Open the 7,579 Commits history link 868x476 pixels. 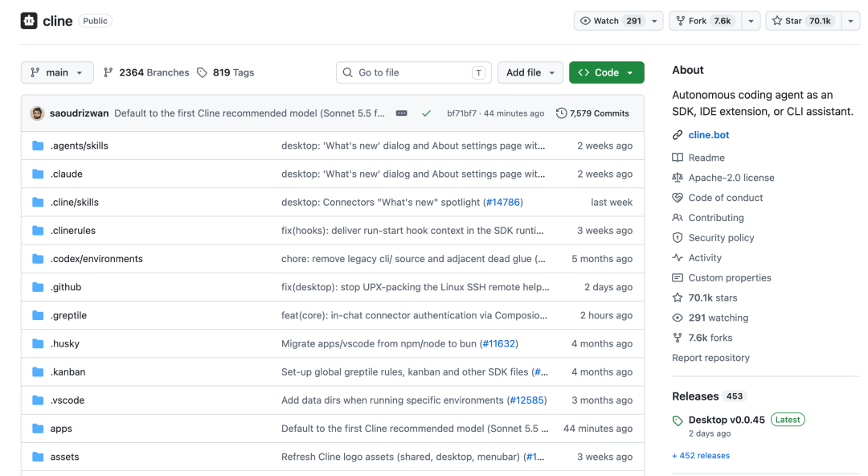[592, 113]
